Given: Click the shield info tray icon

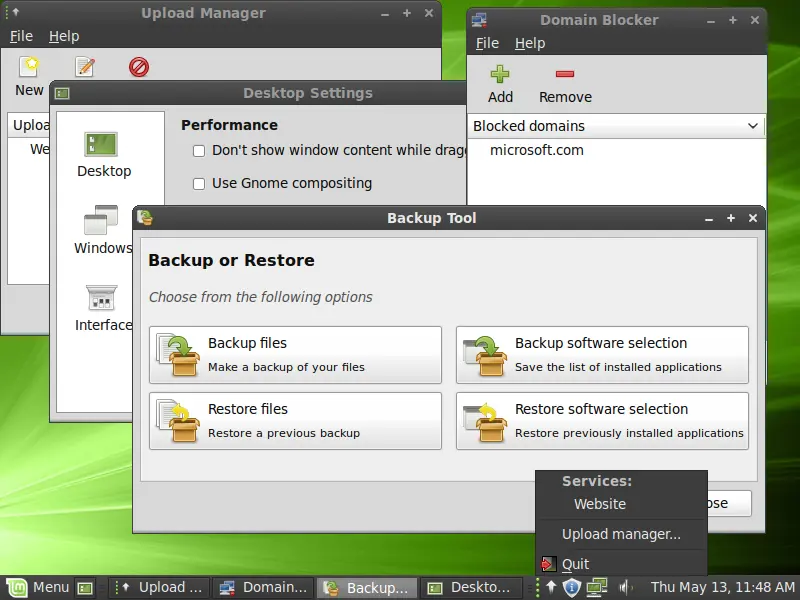Looking at the screenshot, I should pos(572,587).
